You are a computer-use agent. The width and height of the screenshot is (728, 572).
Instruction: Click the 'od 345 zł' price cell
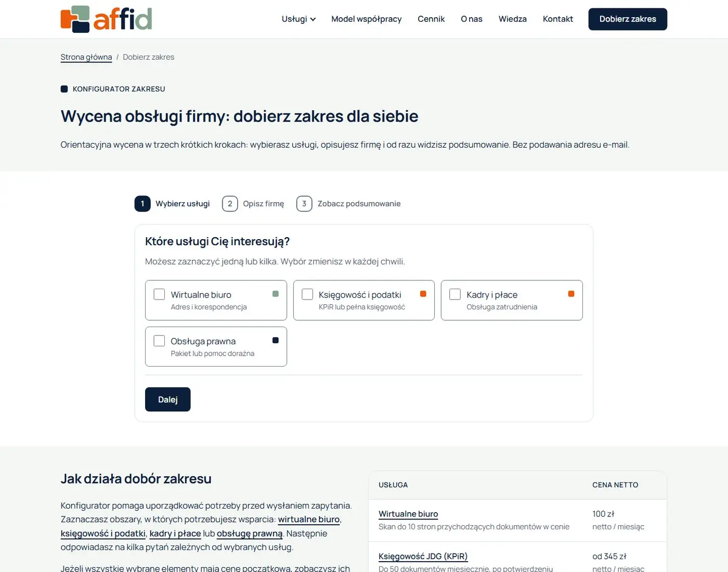[x=609, y=556]
